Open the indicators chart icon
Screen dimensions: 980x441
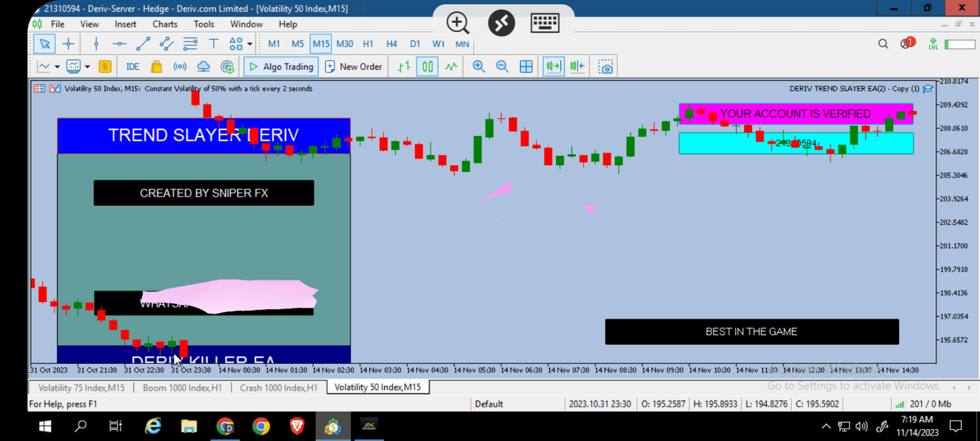point(73,67)
